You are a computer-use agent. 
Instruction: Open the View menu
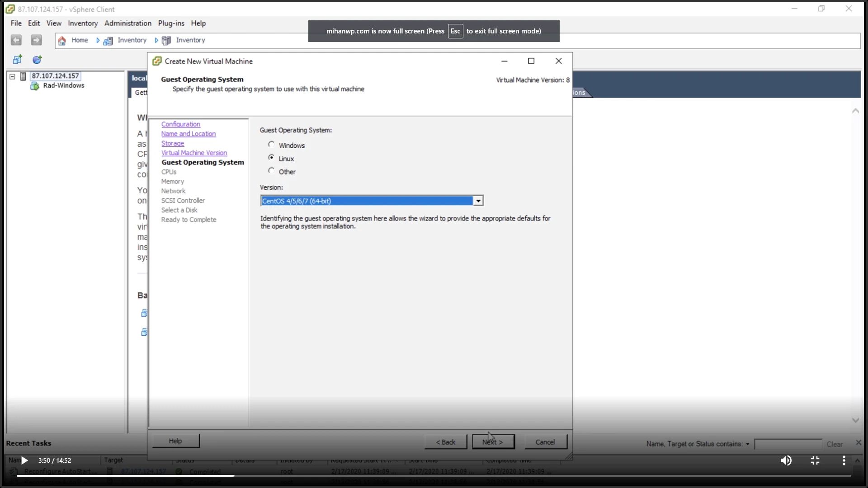pos(54,23)
